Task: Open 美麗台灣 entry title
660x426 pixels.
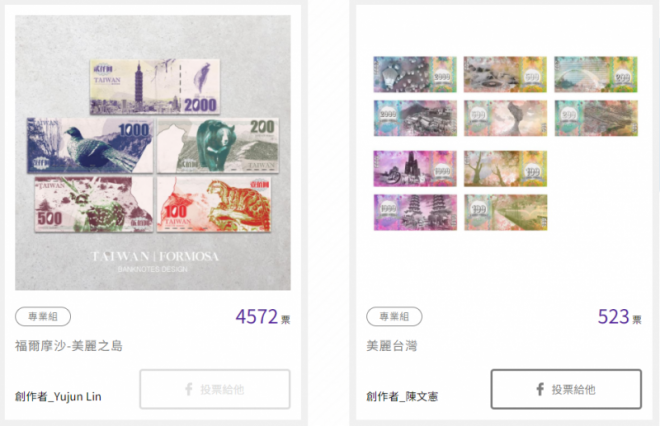Action: tap(391, 346)
